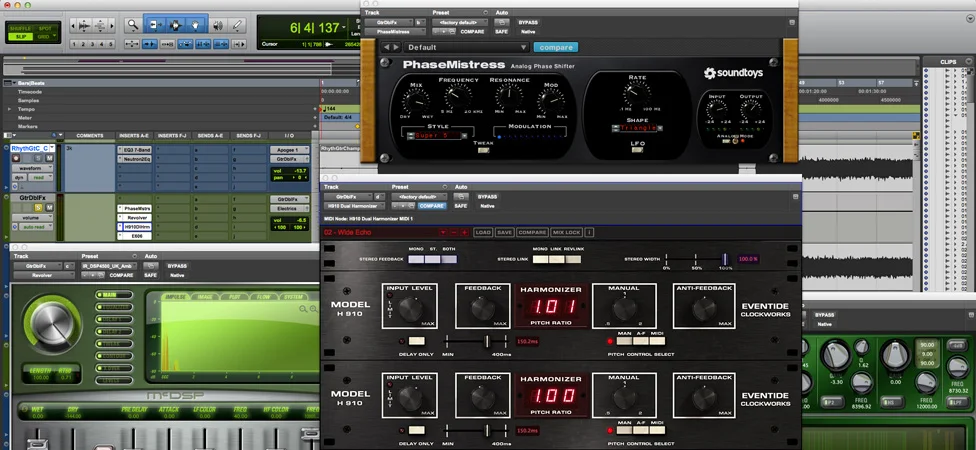Viewport: 976px width, 450px height.
Task: Open the Grid mode dropdown
Action: 55,37
